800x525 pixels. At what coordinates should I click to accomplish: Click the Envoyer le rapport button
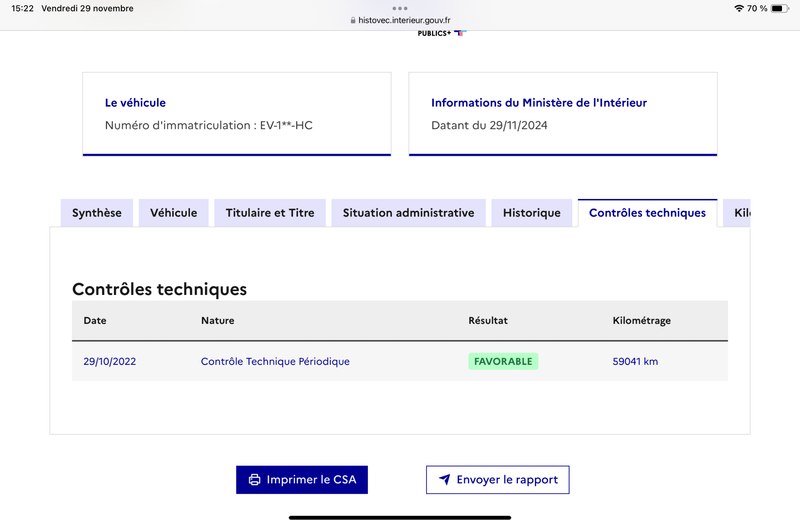[x=498, y=480]
